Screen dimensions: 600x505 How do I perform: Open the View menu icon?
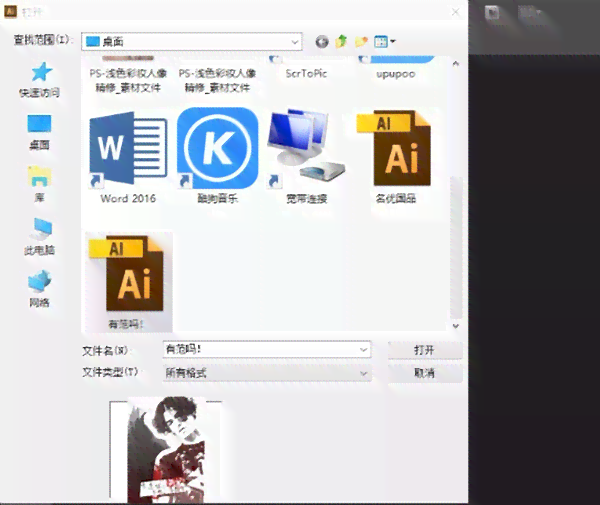[x=385, y=41]
